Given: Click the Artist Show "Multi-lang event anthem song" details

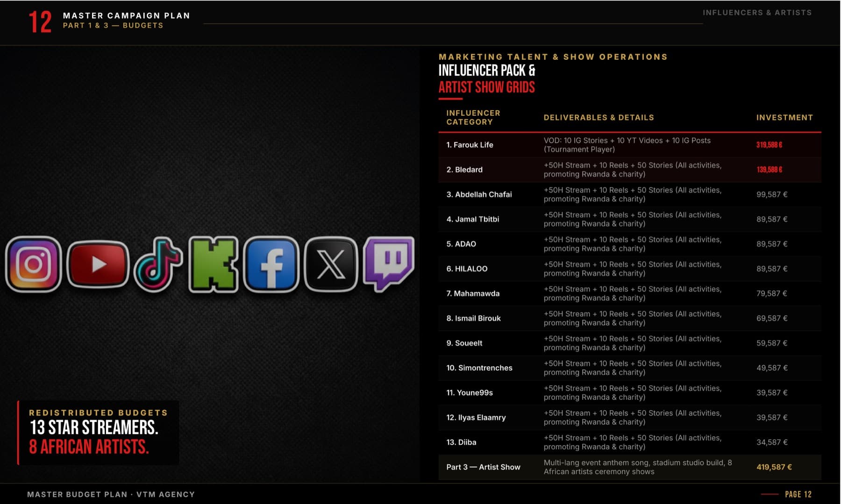Looking at the screenshot, I should (x=638, y=467).
